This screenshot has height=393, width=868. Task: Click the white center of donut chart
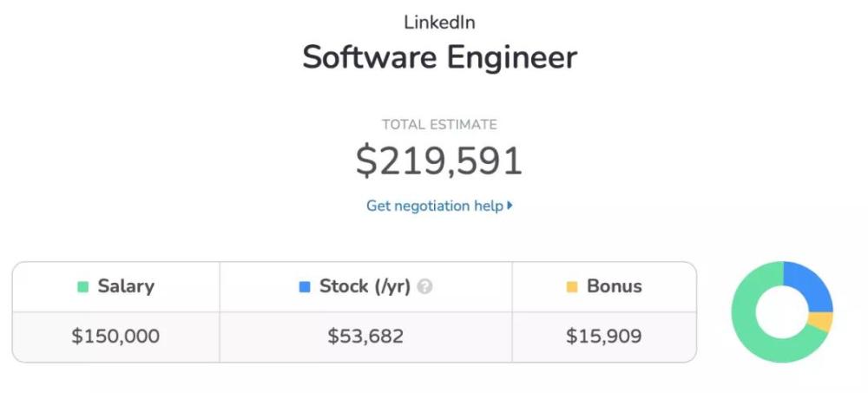click(782, 312)
